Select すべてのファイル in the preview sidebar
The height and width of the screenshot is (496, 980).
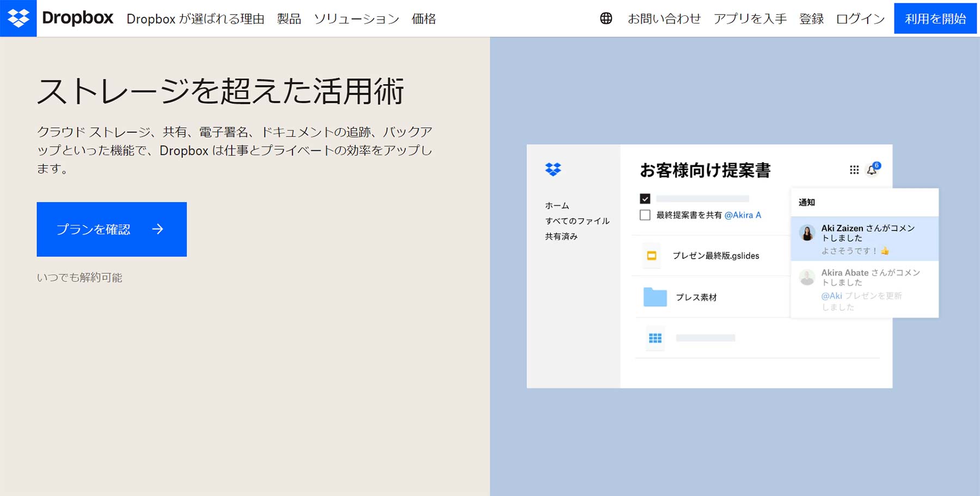(x=577, y=221)
